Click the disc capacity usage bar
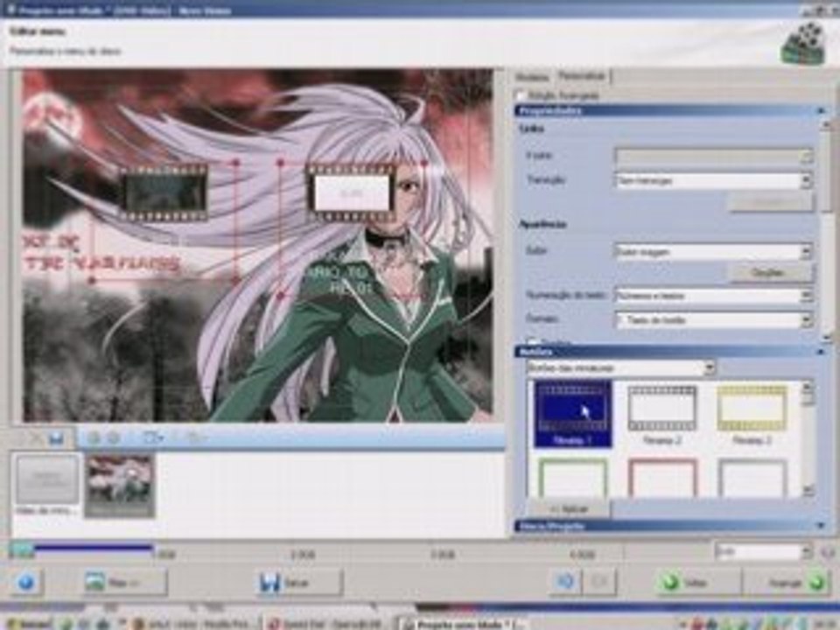 click(x=81, y=549)
